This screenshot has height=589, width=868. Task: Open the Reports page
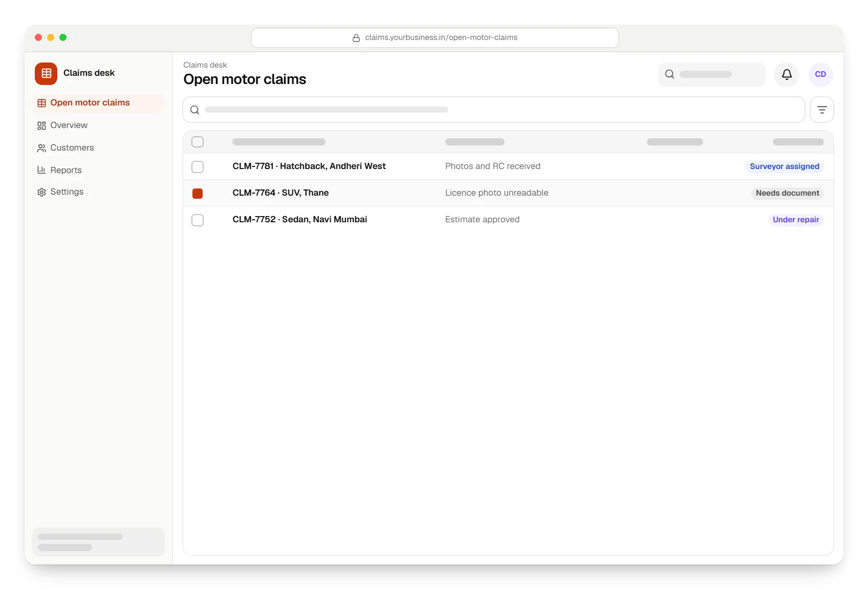tap(98, 170)
